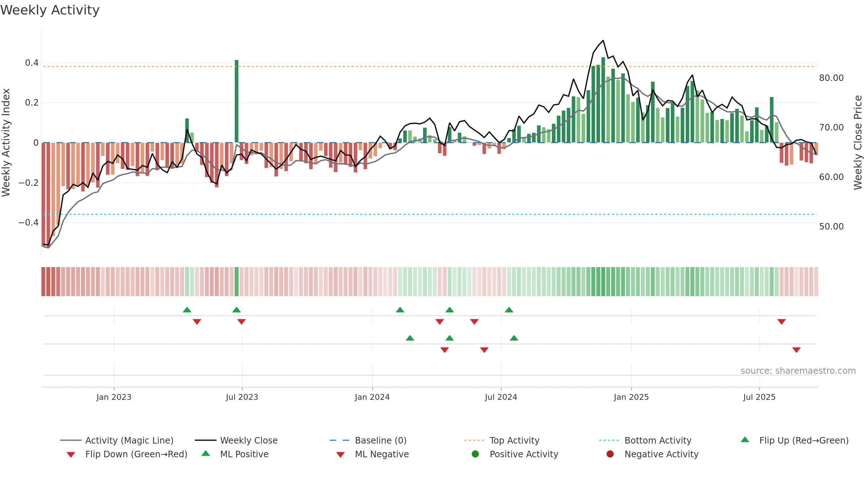
Task: Toggle the Activity (Magic Line) legend entry
Action: click(x=117, y=440)
